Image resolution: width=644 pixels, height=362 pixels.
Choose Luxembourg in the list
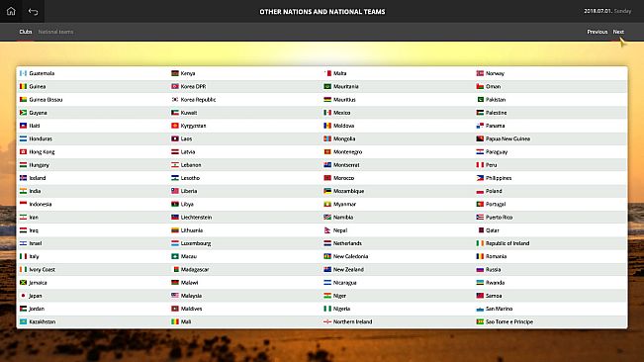[196, 243]
